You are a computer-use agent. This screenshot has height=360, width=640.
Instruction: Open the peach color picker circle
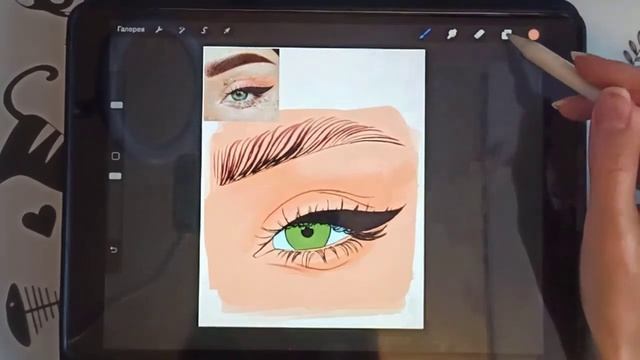point(533,35)
